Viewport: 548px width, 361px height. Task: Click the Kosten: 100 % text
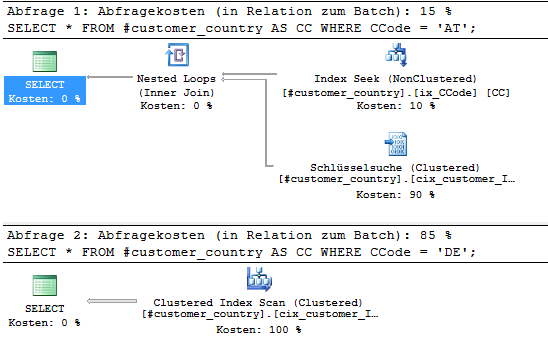259,330
